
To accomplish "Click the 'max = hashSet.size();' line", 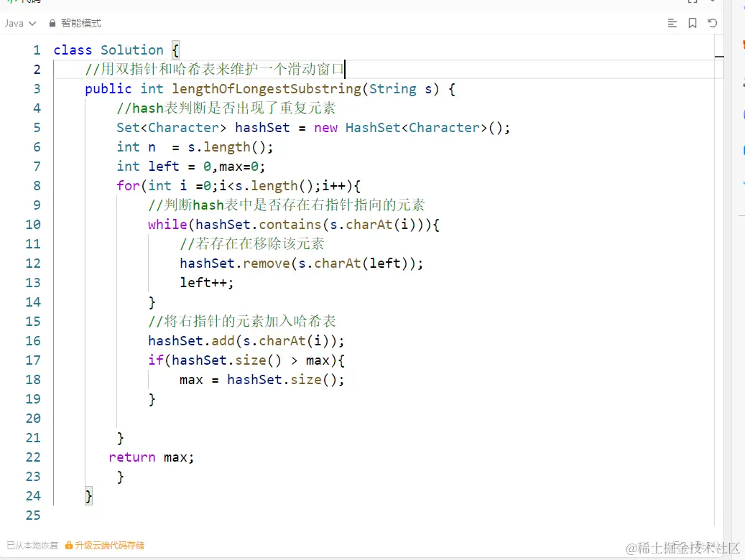I will click(x=262, y=380).
